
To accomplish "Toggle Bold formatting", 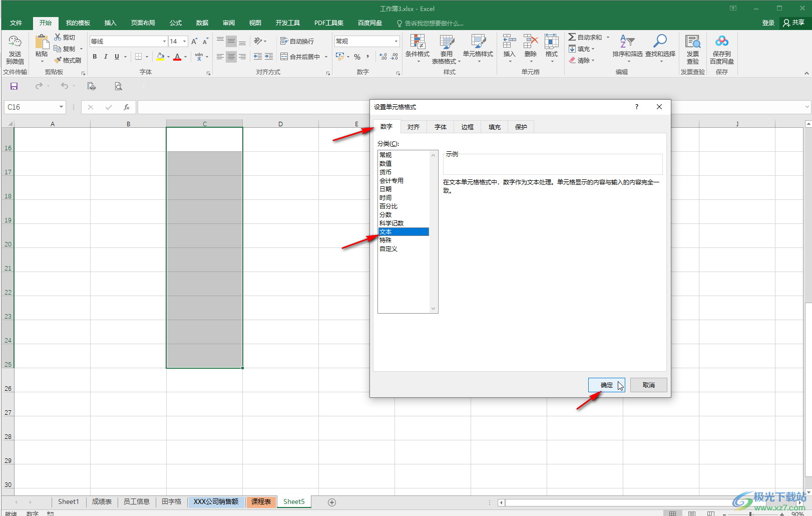I will pyautogui.click(x=95, y=57).
